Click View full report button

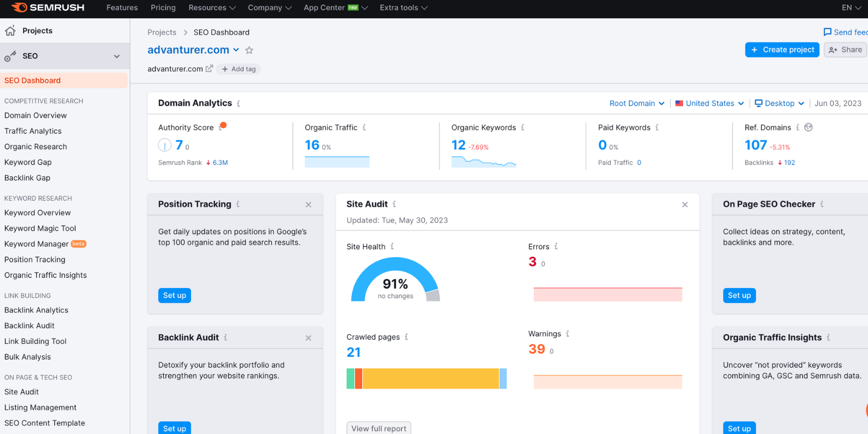379,428
